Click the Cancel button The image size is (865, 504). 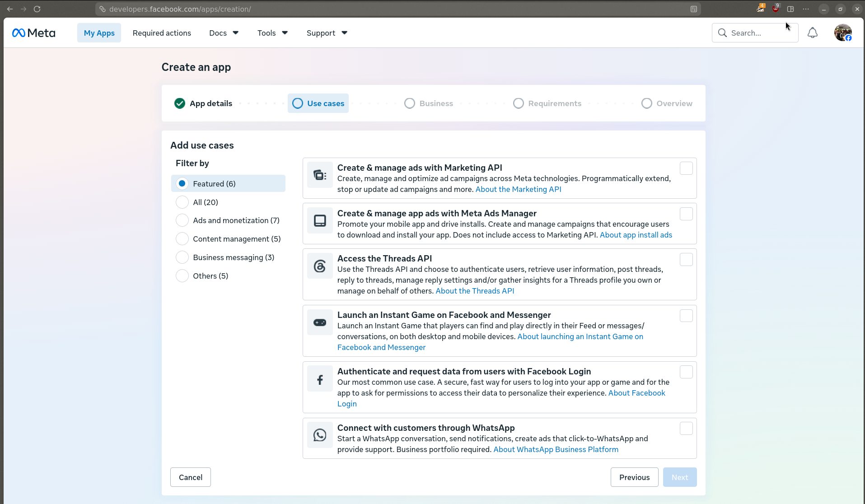pos(190,477)
